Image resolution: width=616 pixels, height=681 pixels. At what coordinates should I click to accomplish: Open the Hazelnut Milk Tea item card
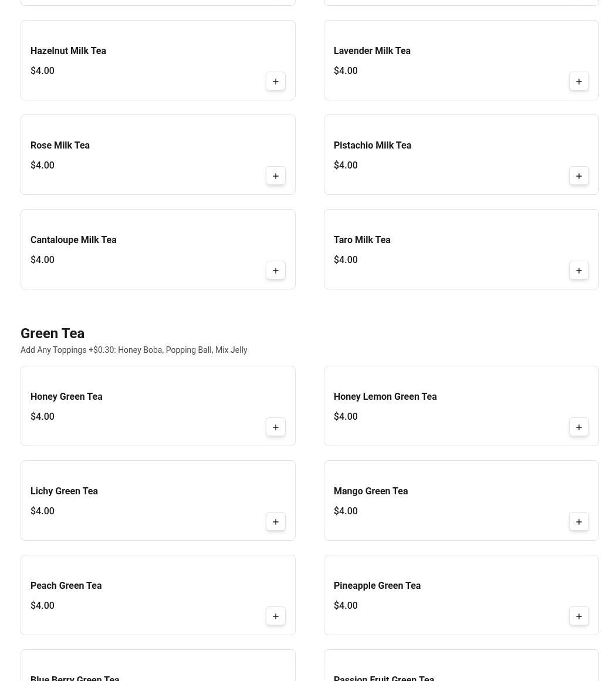[x=158, y=60]
